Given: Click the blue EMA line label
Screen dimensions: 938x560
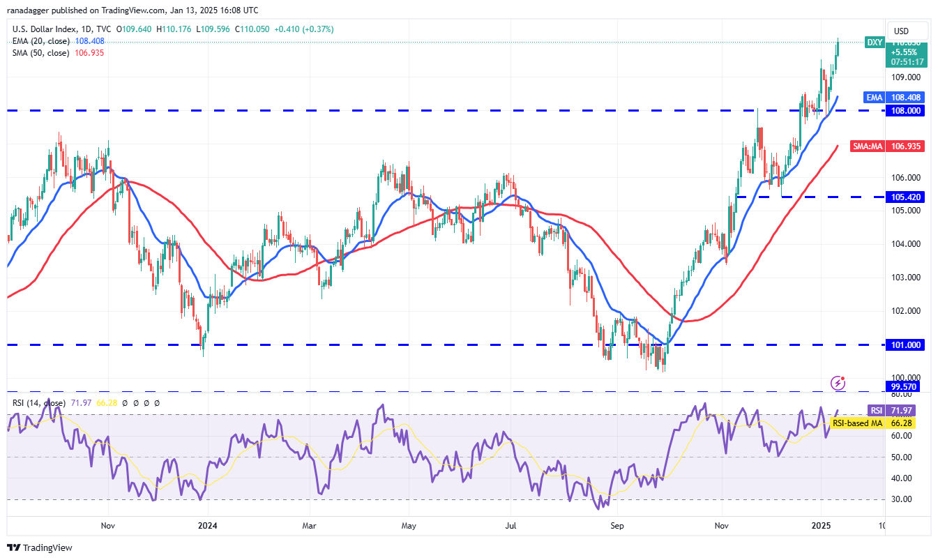Looking at the screenshot, I should pos(875,98).
